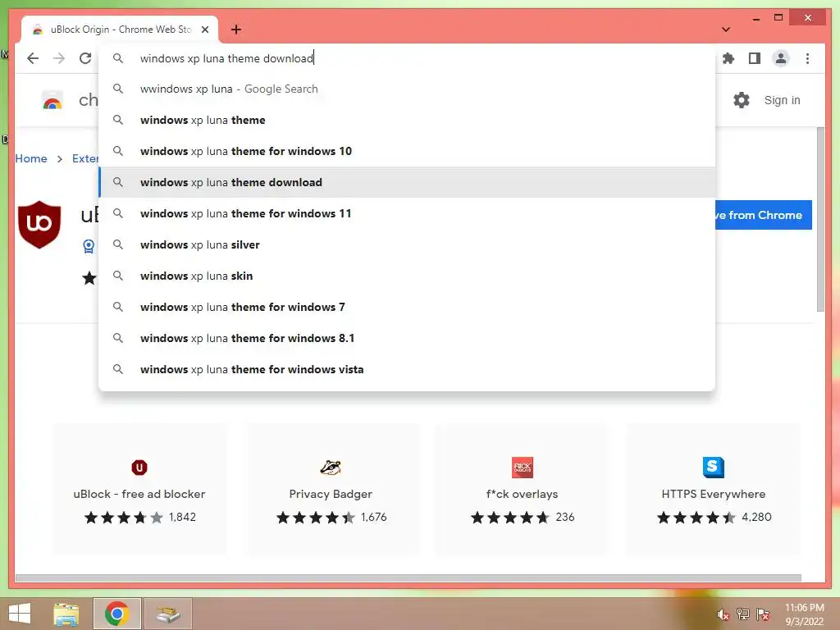This screenshot has width=840, height=630.
Task: Select suggestion "windows xp luna silver"
Action: tap(407, 244)
